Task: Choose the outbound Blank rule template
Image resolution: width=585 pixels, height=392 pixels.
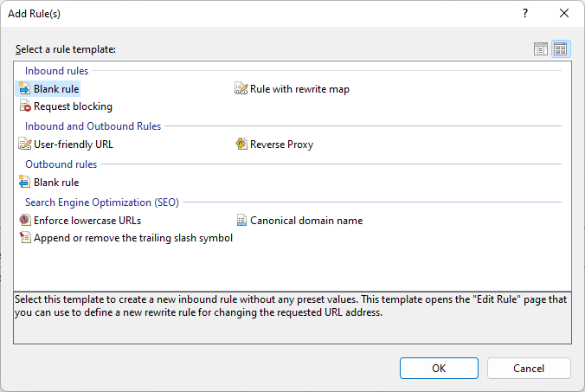Action: click(x=55, y=183)
